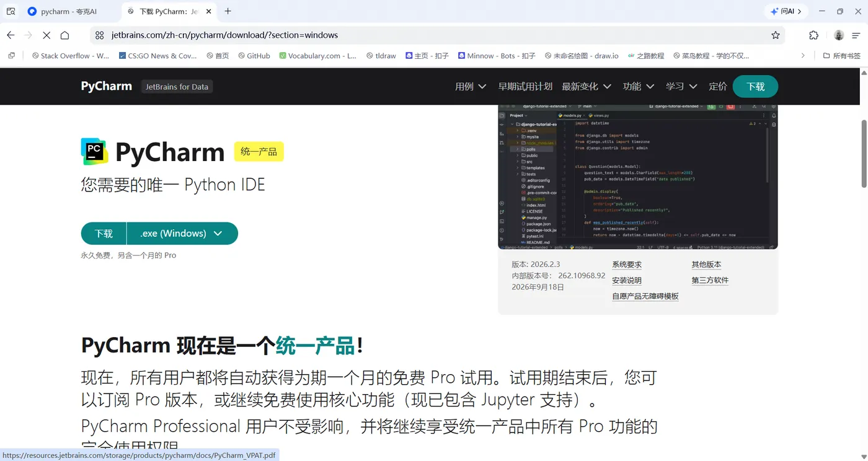Close the PyCharm download tab
This screenshot has width=868, height=461.
pos(209,11)
